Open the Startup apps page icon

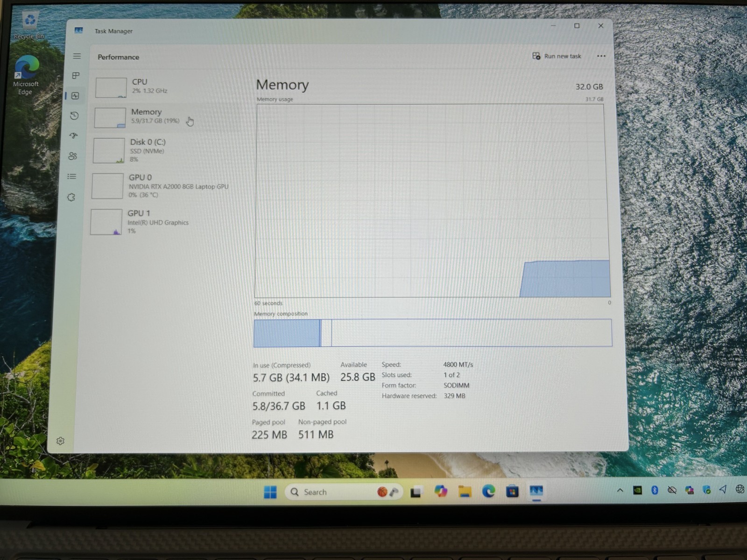coord(74,136)
